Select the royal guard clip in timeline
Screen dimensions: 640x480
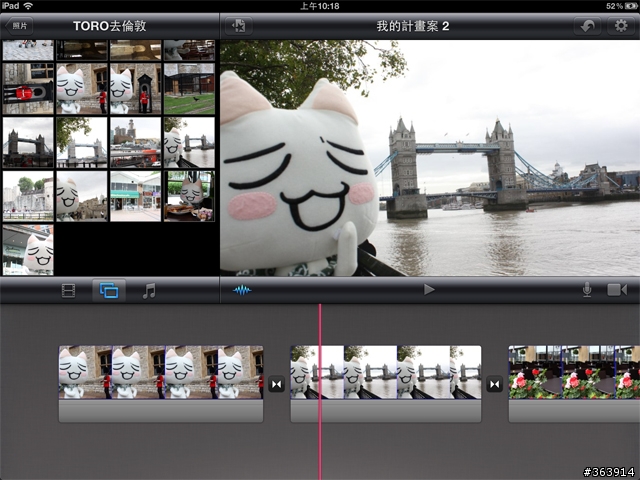pyautogui.click(x=161, y=384)
